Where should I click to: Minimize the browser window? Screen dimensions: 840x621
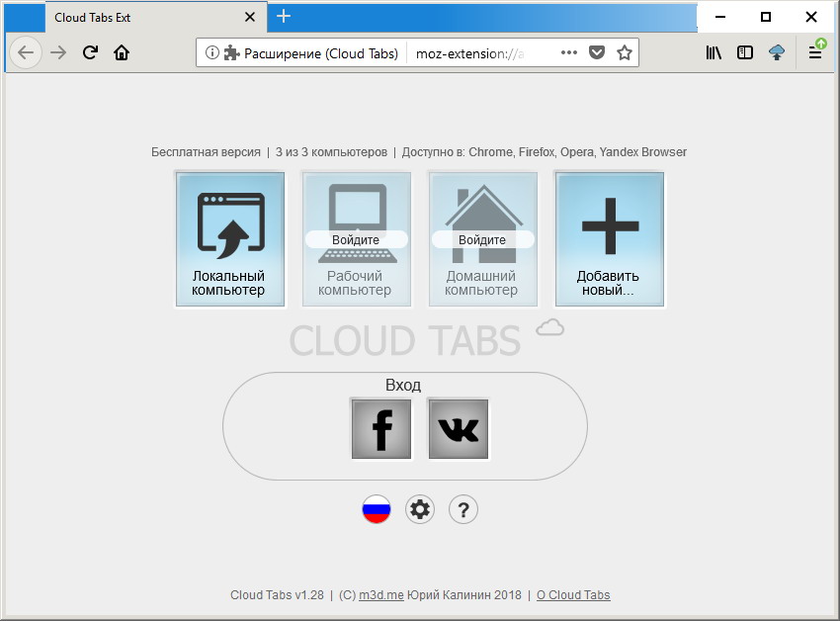tap(720, 17)
